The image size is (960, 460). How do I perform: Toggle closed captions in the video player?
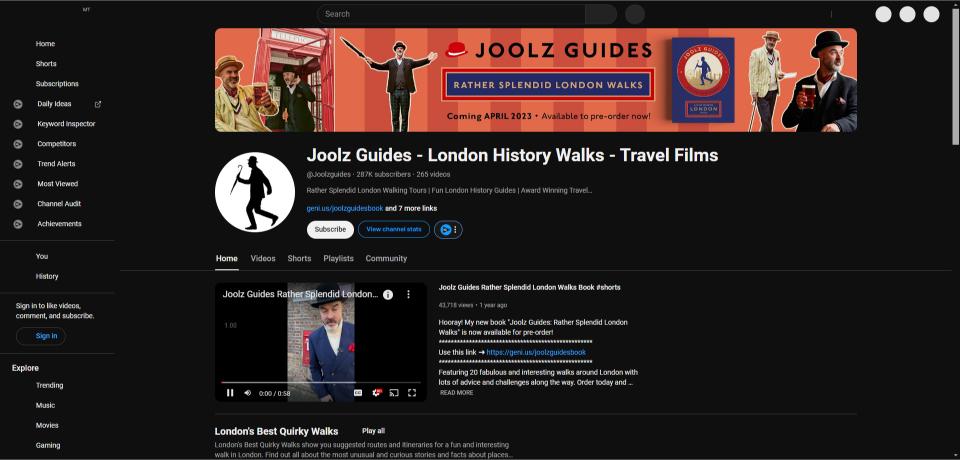click(x=358, y=393)
